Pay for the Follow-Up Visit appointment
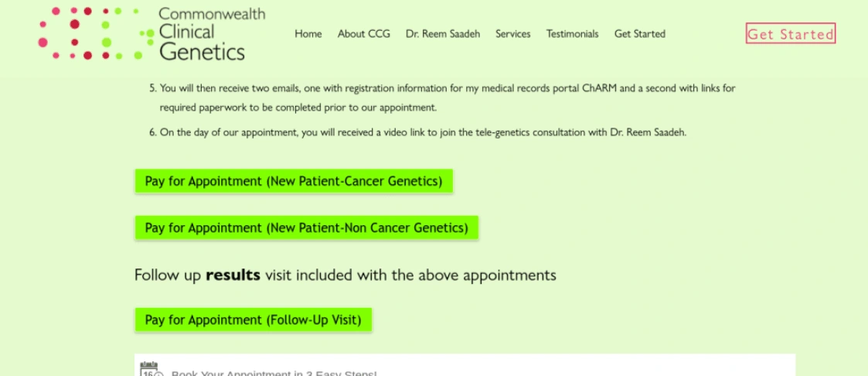868x376 pixels. pos(253,320)
